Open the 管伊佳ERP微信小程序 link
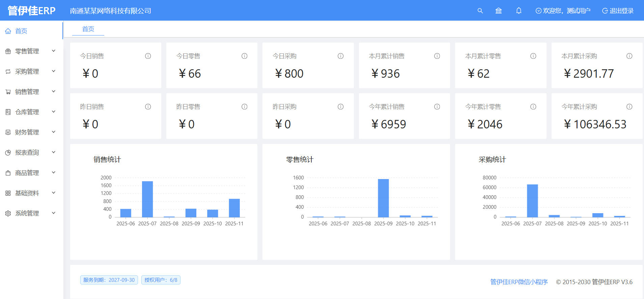The image size is (644, 299). [519, 282]
